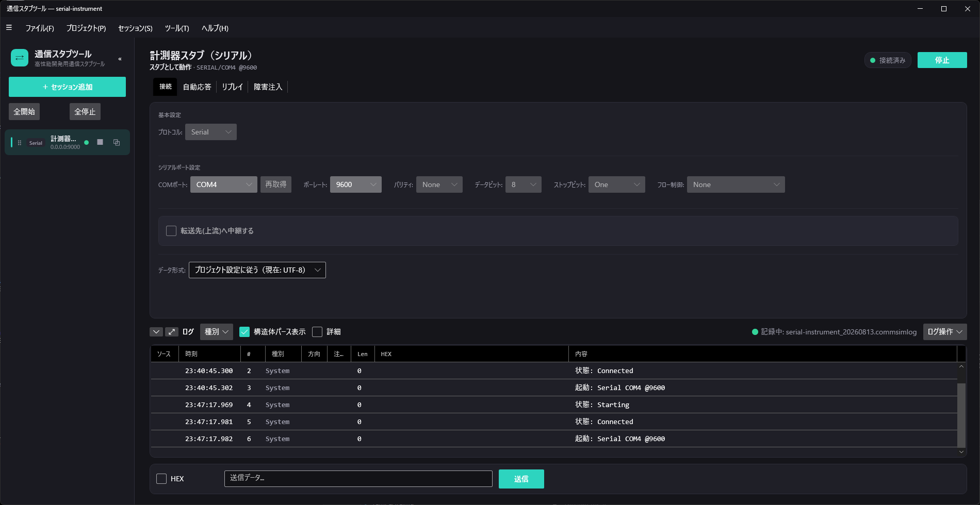Image resolution: width=980 pixels, height=505 pixels.
Task: Open the パリティ None dropdown
Action: [x=439, y=184]
